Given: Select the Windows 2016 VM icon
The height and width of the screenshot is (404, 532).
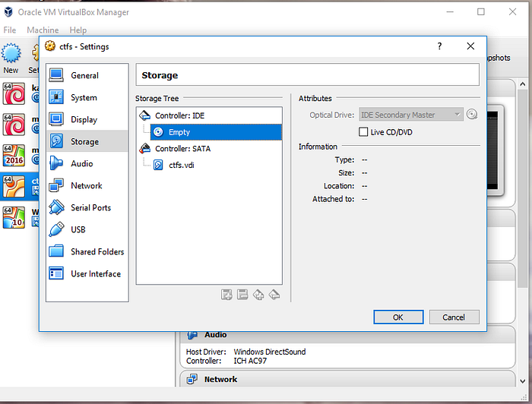Looking at the screenshot, I should coord(14,156).
